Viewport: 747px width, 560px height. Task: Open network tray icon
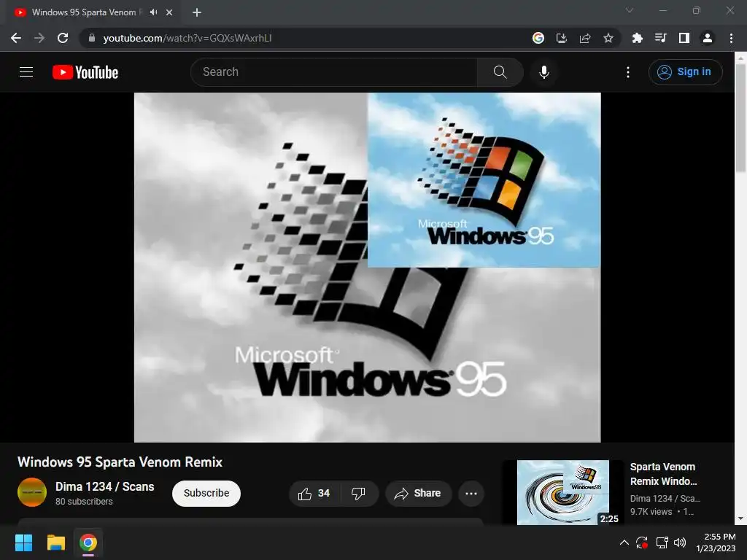point(662,542)
